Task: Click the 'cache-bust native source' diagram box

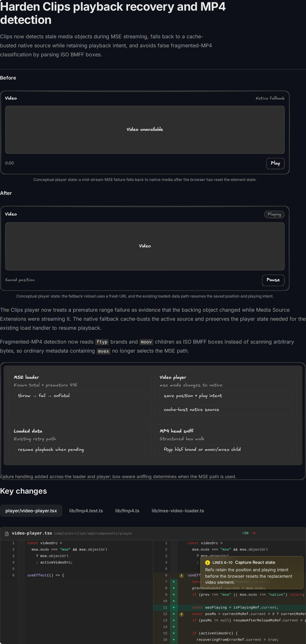Action: (226, 410)
